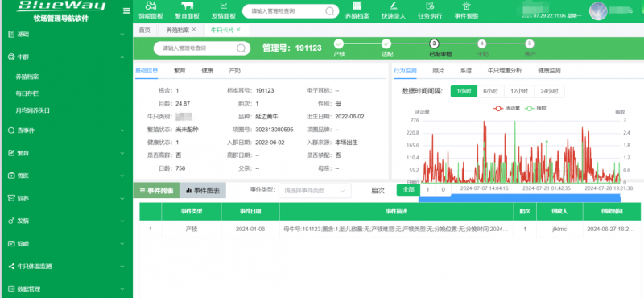
Task: Open the 快速录入 pencil icon
Action: [394, 6]
